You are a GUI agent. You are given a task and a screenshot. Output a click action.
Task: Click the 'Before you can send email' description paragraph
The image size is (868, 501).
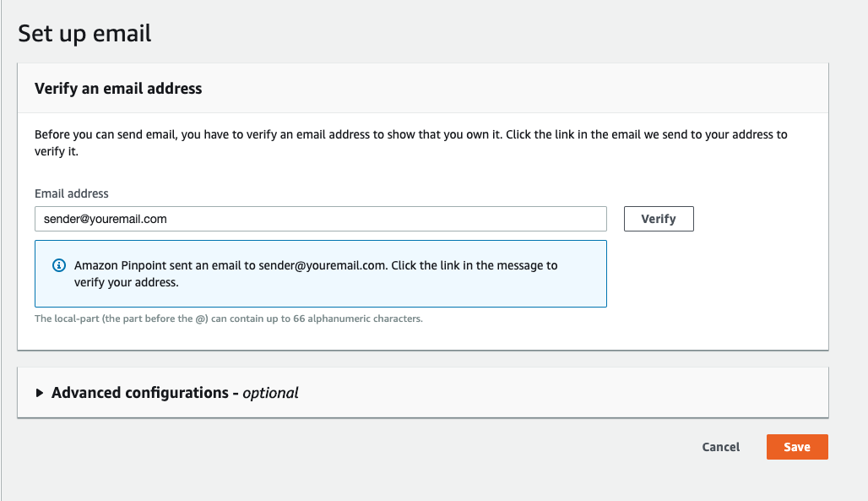410,143
